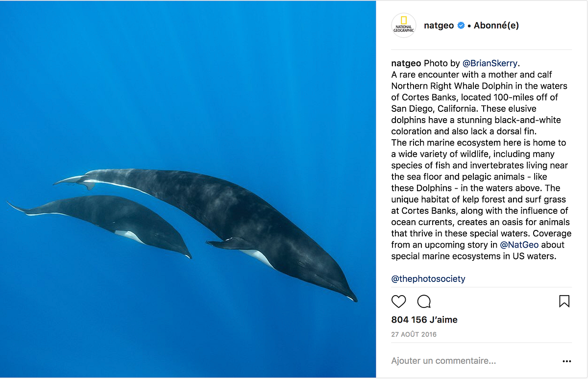Image resolution: width=588 pixels, height=379 pixels.
Task: Open comments with the speech bubble icon
Action: (x=424, y=301)
